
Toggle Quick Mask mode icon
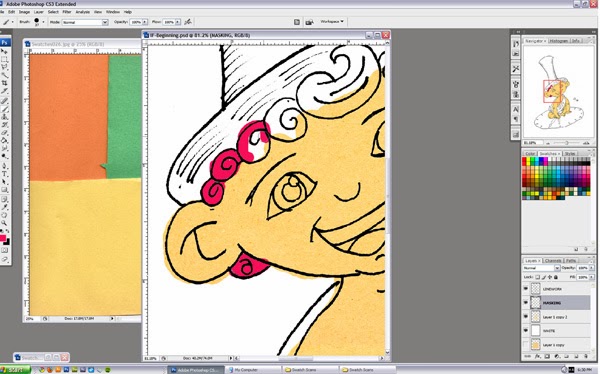click(5, 251)
